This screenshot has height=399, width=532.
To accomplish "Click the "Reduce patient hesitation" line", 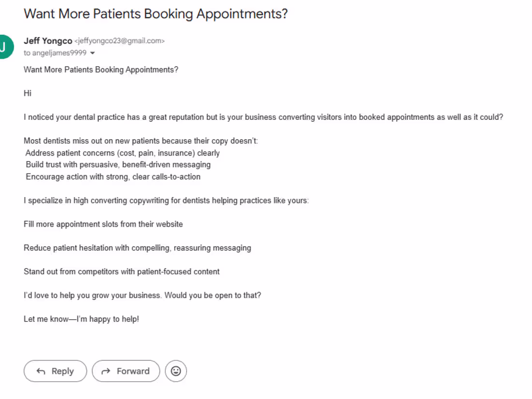I will pyautogui.click(x=137, y=248).
